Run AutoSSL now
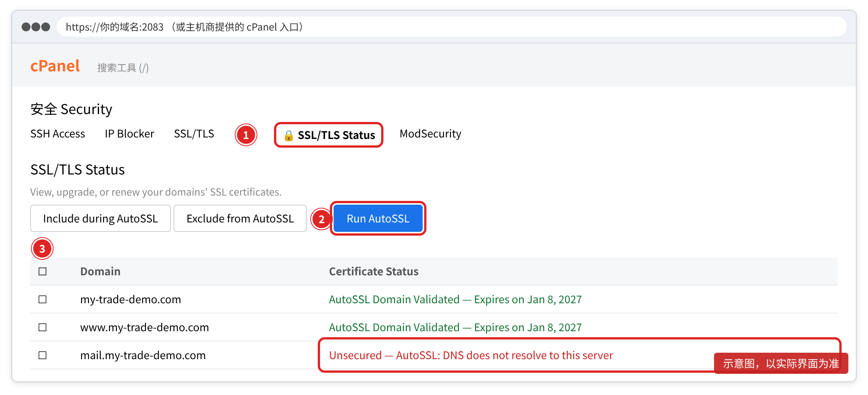The image size is (868, 395). (x=378, y=218)
